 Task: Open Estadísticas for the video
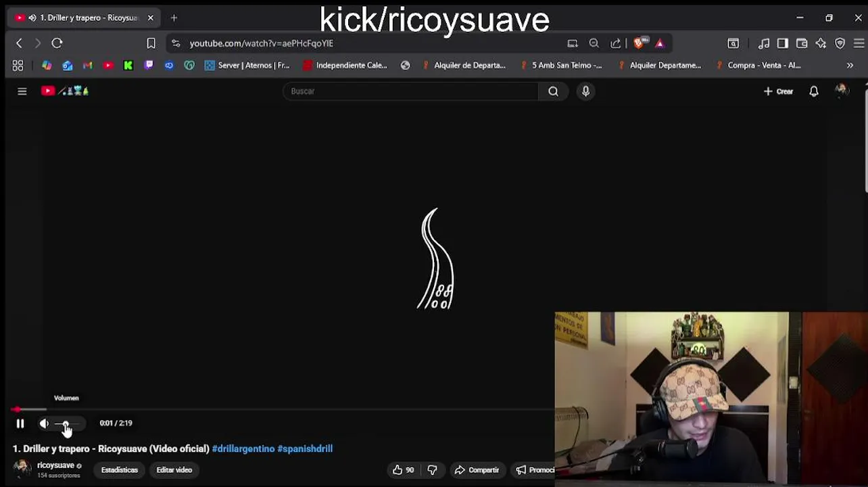pyautogui.click(x=120, y=470)
